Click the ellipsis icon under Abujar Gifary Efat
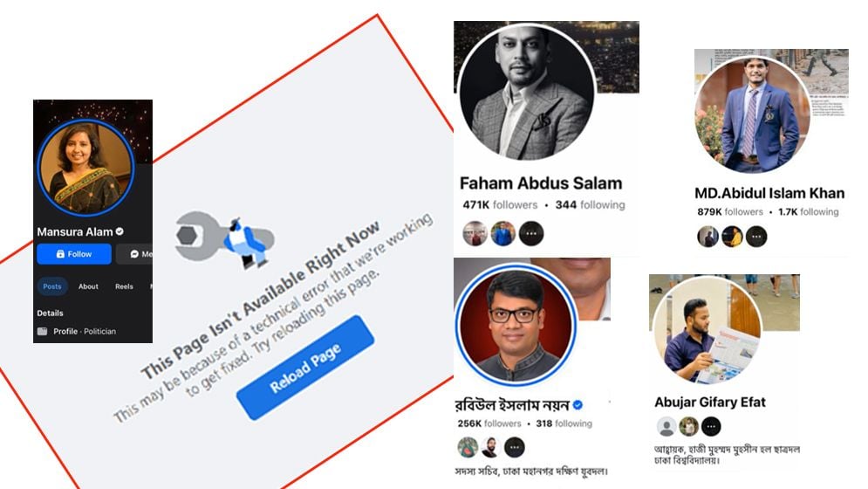The height and width of the screenshot is (489, 868). pyautogui.click(x=711, y=426)
